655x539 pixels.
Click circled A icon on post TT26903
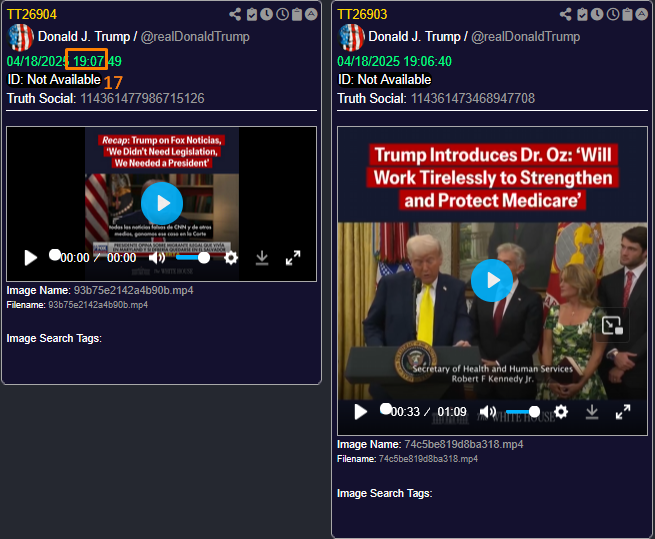[642, 14]
